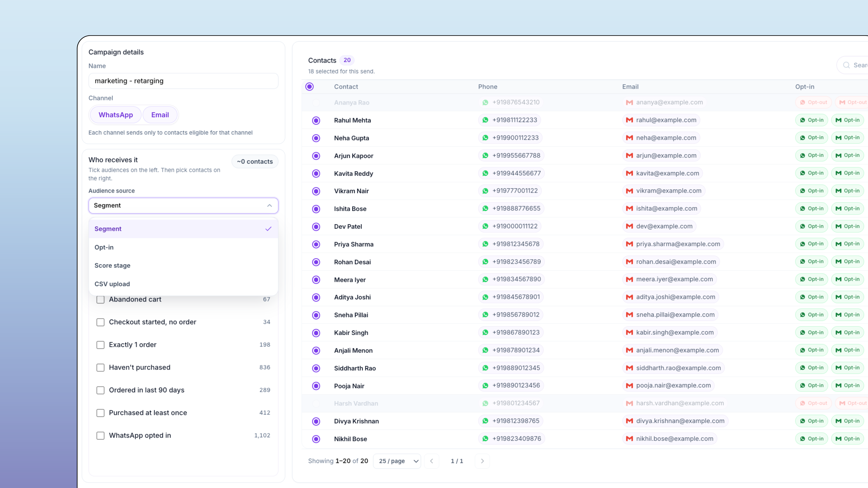Click WhatsApp icon next to Rahul Mehta's phone
The width and height of the screenshot is (868, 488).
485,120
